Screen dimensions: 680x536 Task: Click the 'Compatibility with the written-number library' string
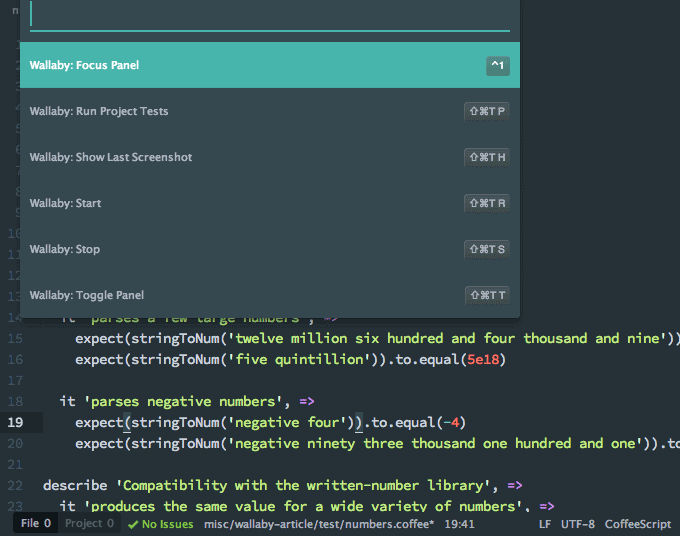tap(303, 486)
